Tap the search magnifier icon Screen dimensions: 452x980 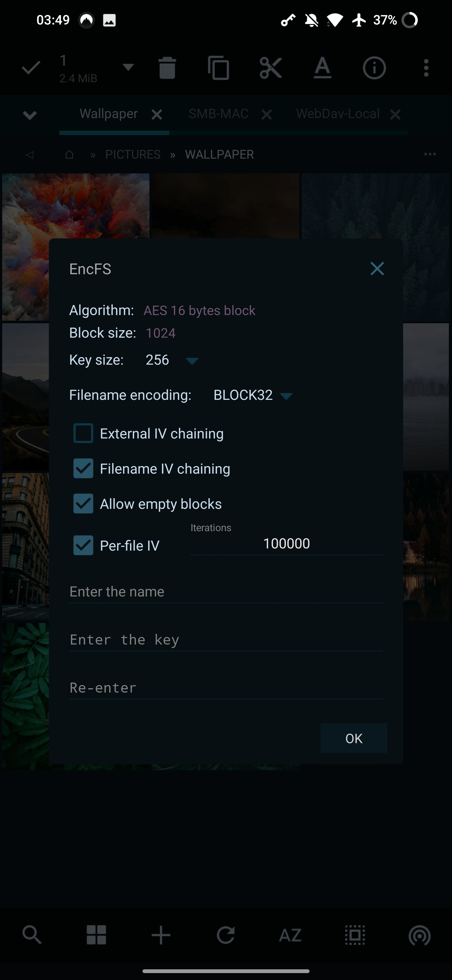32,935
